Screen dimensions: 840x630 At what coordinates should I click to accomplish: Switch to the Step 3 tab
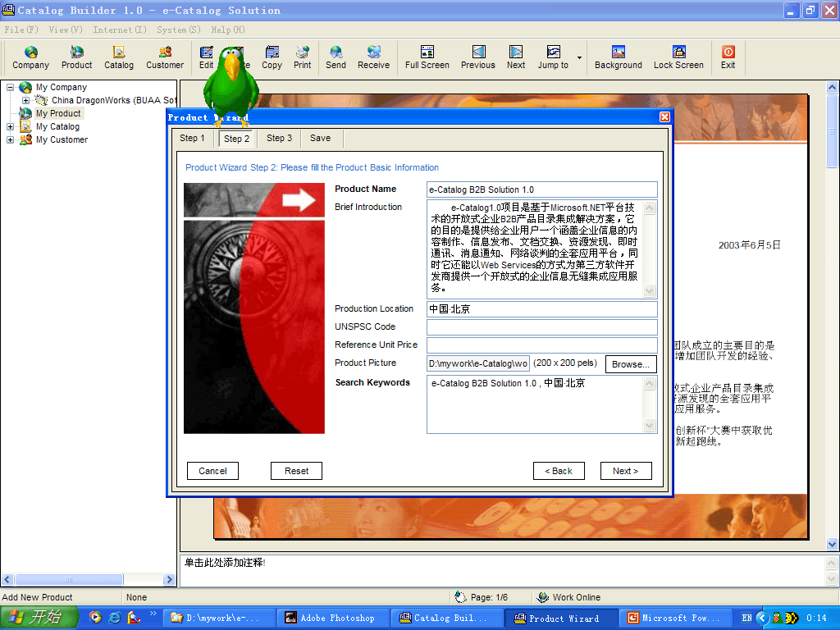(x=279, y=138)
